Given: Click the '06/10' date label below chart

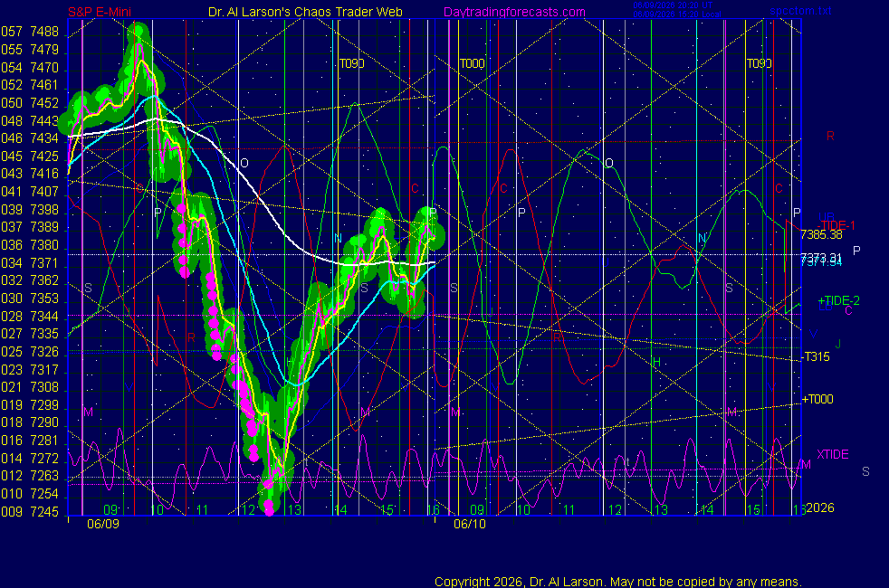Looking at the screenshot, I should click(470, 525).
